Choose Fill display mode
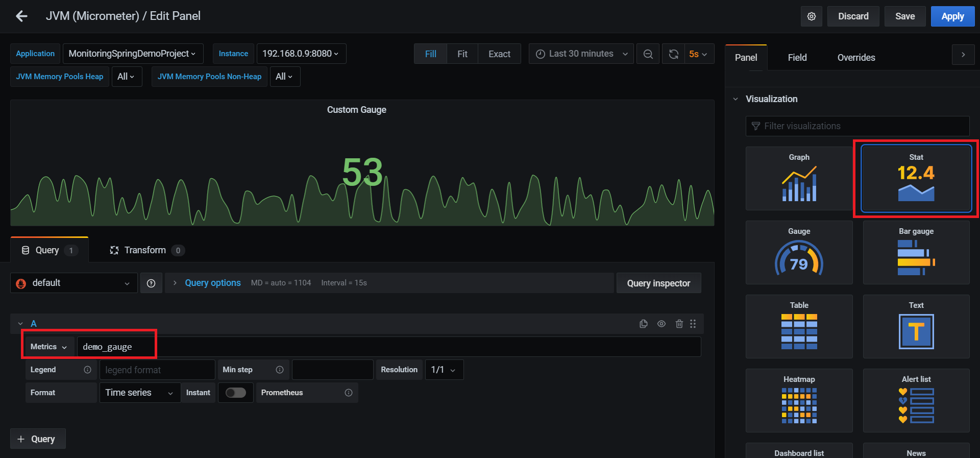The width and height of the screenshot is (980, 458). point(431,54)
